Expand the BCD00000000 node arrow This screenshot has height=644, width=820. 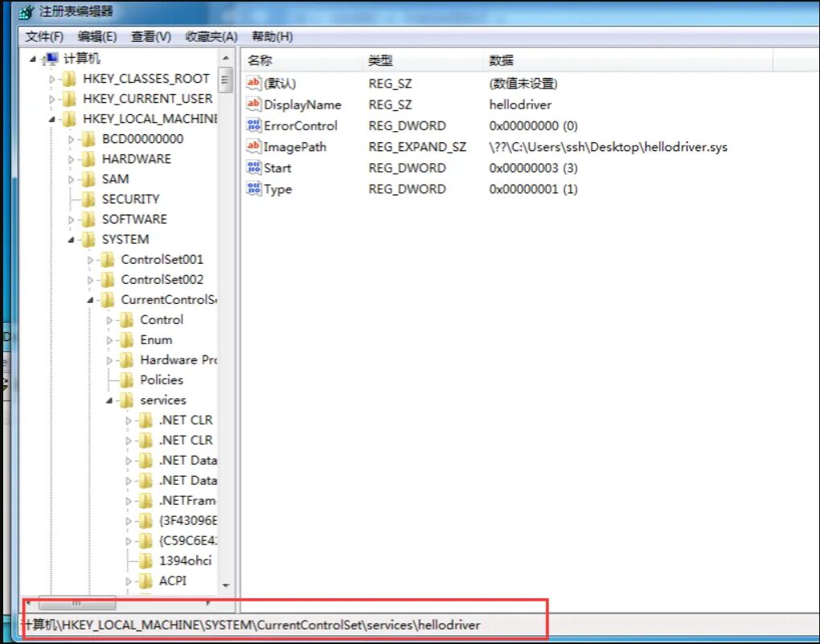(x=71, y=140)
